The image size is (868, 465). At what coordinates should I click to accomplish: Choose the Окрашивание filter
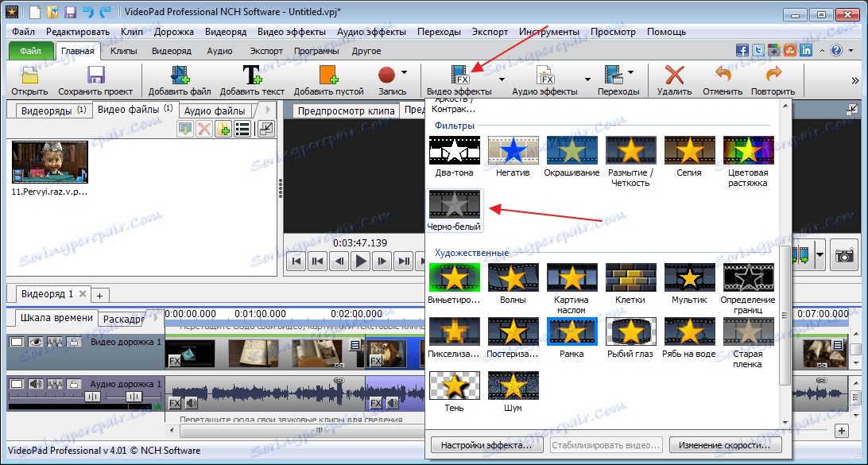pos(572,156)
